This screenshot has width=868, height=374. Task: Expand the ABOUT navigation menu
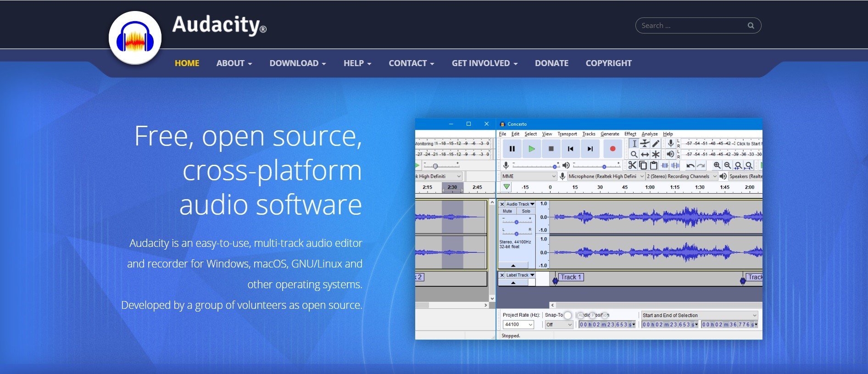click(x=234, y=63)
